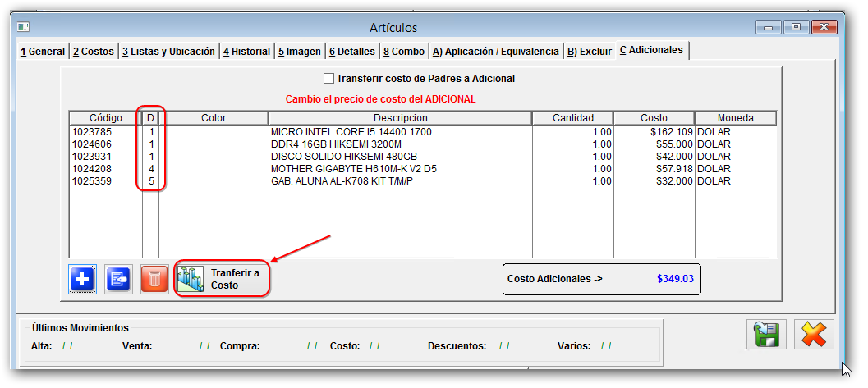Screen dimensions: 868x388
Task: Click the Descripcion column header
Action: click(400, 118)
